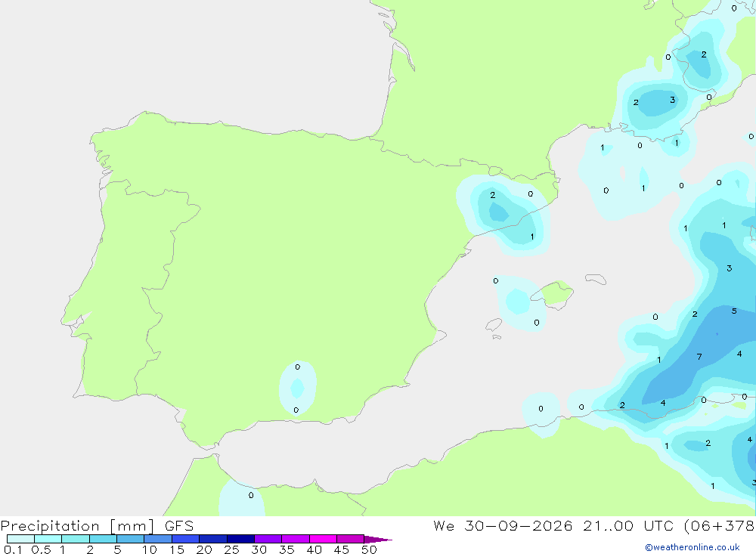
Task: Click the Ibiza island outline
Action: click(x=494, y=325)
